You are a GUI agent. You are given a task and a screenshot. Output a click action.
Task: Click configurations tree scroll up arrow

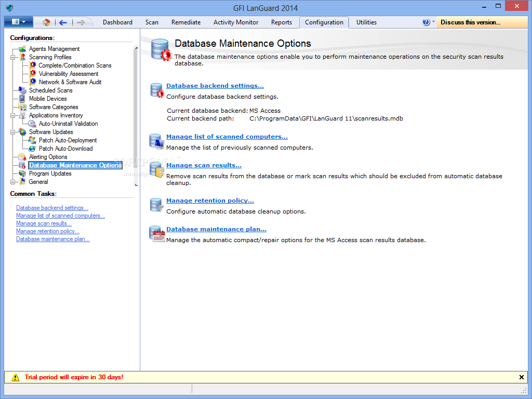click(136, 48)
